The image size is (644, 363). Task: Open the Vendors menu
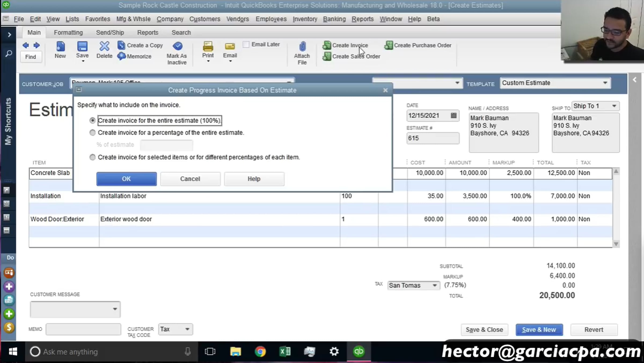237,19
